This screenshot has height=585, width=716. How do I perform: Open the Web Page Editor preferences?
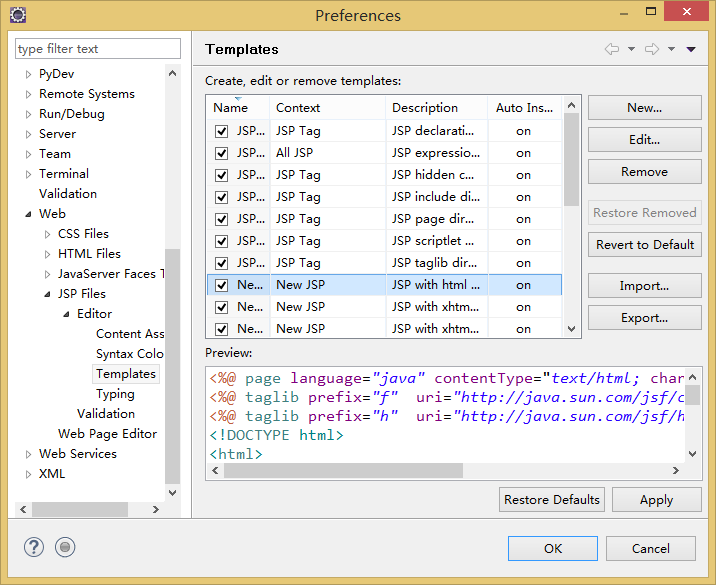107,434
